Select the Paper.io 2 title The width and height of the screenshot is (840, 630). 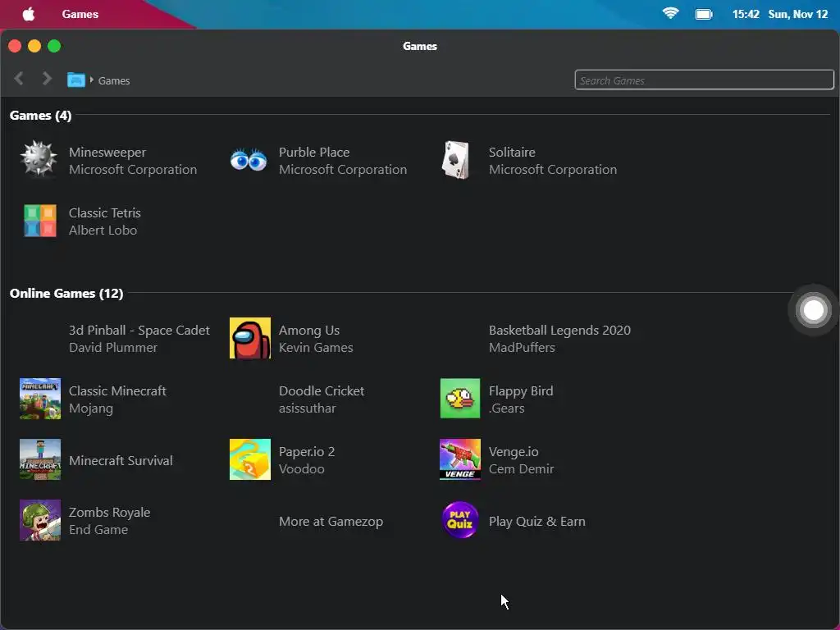[x=307, y=452]
